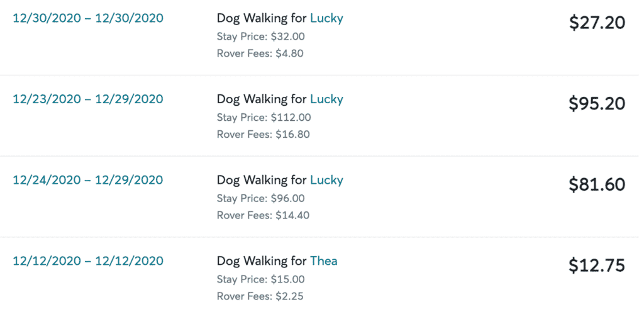
Task: Click Stay Price: $15.00 text
Action: pyautogui.click(x=261, y=279)
